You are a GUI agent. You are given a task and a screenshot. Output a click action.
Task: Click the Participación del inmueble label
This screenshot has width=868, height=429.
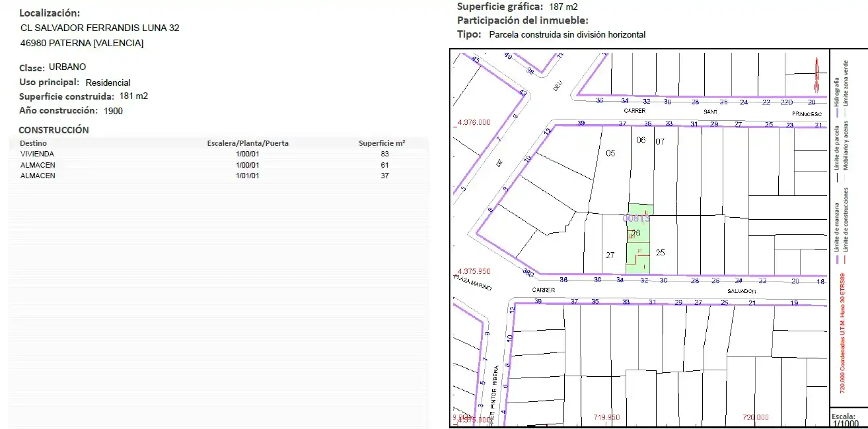click(x=523, y=20)
